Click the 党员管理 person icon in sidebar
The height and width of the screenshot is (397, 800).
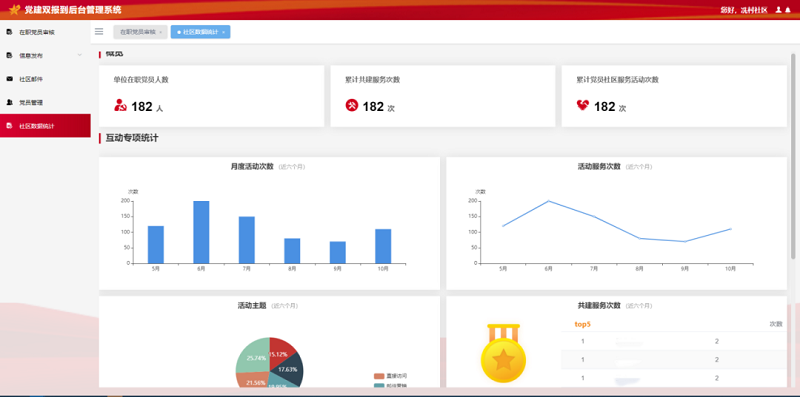(9, 102)
